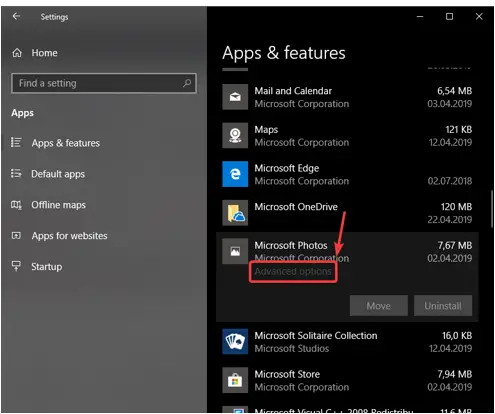Close the Settings window
Viewport: 495px width, 414px height.
479,16
